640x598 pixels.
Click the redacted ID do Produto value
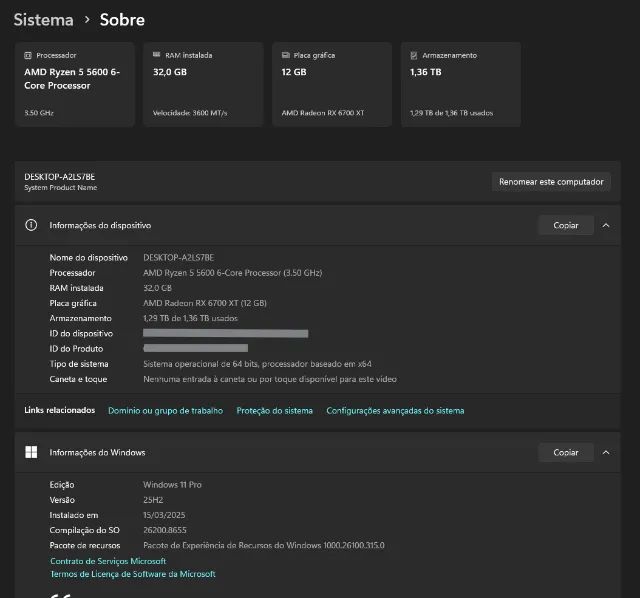tap(196, 348)
